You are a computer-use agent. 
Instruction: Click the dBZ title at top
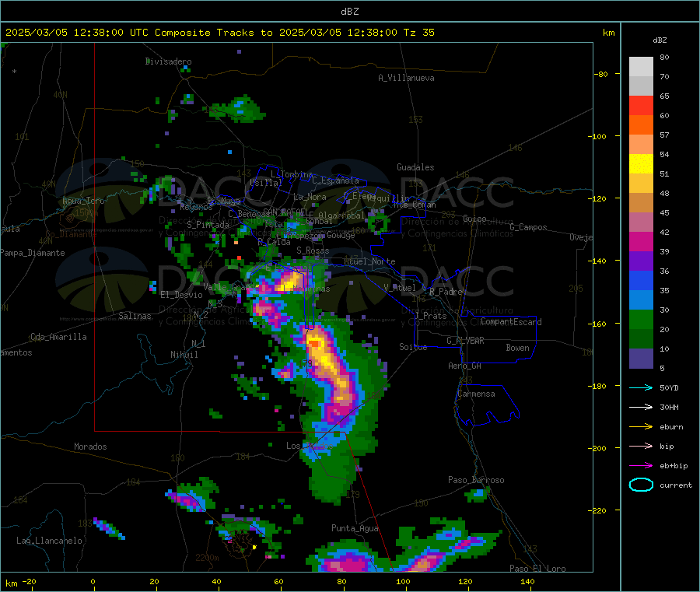tap(349, 12)
